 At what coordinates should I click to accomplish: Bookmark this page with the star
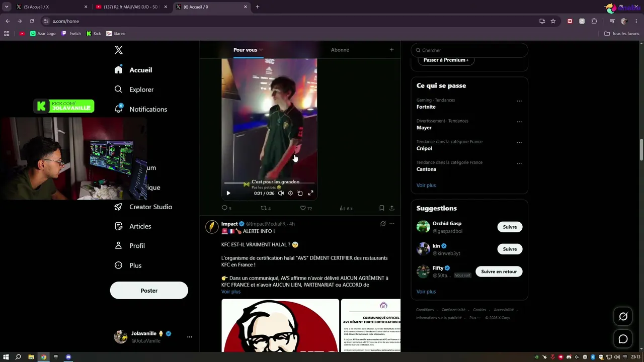pyautogui.click(x=553, y=21)
